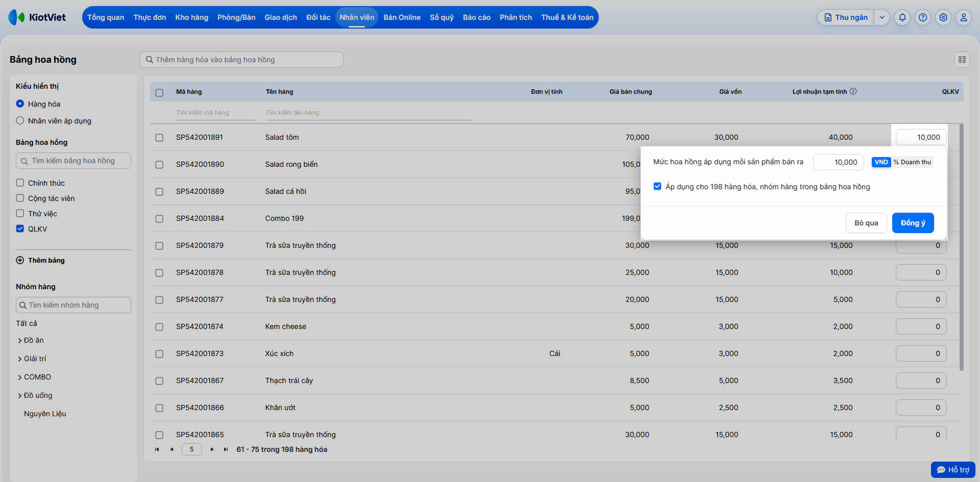Click the table vertical scrollbar
The width and height of the screenshot is (980, 482).
(x=962, y=247)
